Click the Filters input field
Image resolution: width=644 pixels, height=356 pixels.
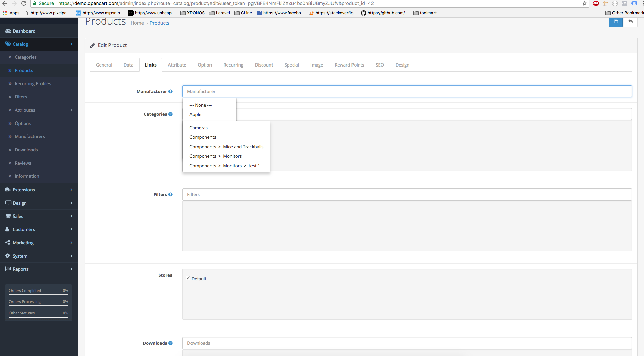(407, 194)
